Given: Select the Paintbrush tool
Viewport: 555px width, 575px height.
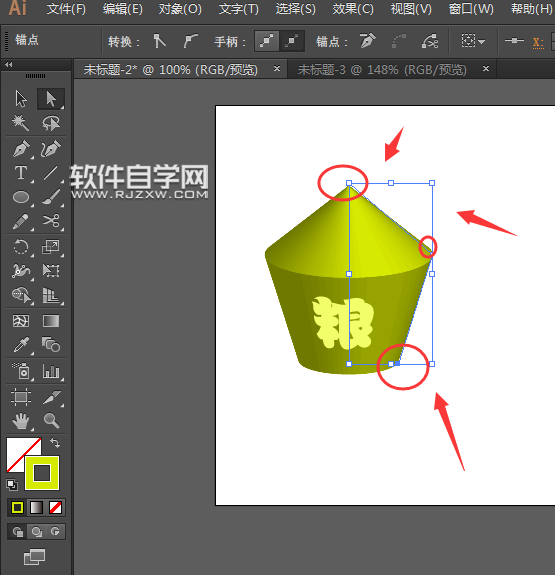Looking at the screenshot, I should 51,197.
